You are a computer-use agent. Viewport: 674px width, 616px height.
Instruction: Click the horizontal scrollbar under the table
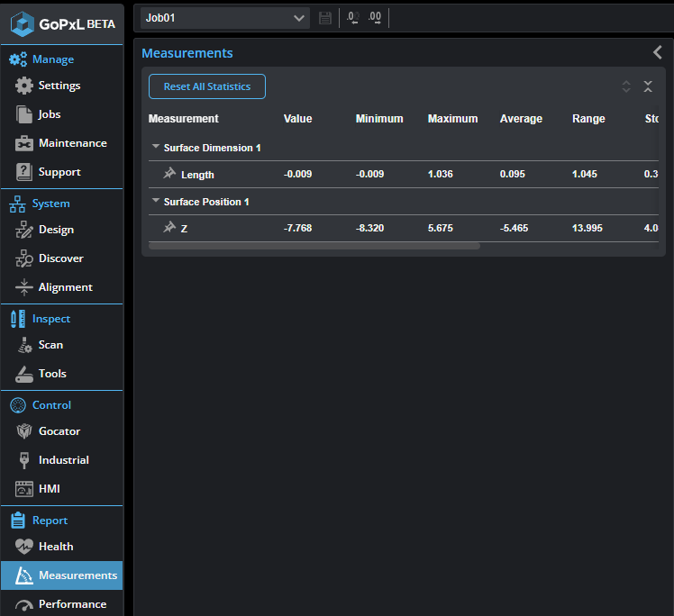tap(314, 245)
